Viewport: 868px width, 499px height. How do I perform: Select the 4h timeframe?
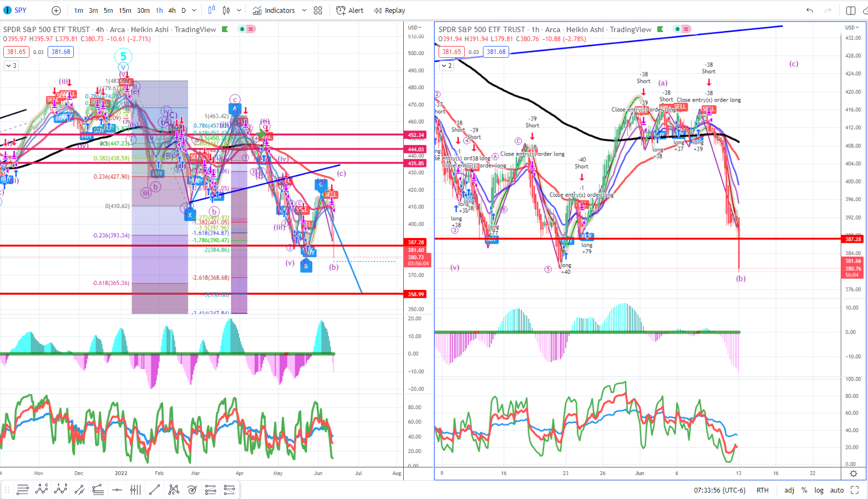click(172, 10)
